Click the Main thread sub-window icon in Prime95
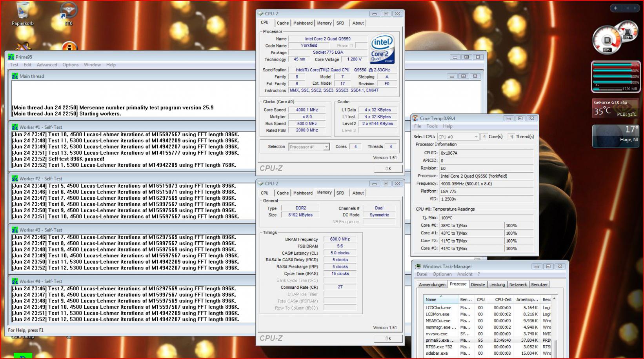644x359 pixels. click(x=15, y=76)
